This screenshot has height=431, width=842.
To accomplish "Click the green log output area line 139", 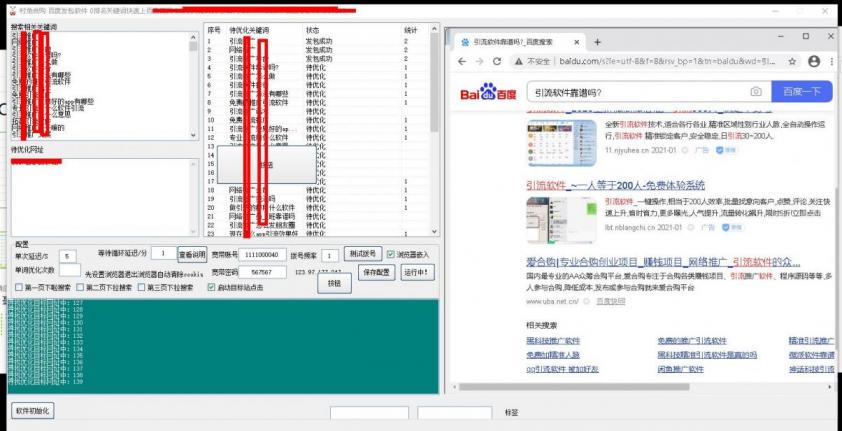I will coord(46,382).
